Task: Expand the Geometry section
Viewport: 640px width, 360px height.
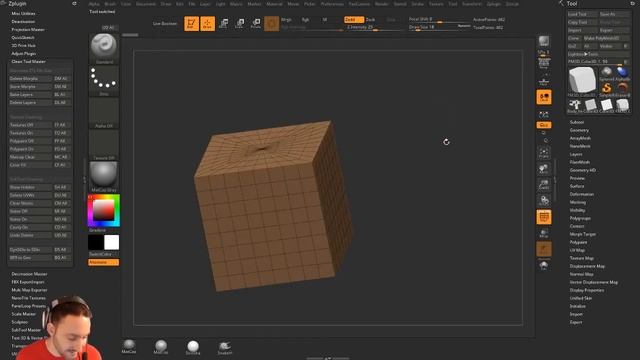Action: click(579, 130)
